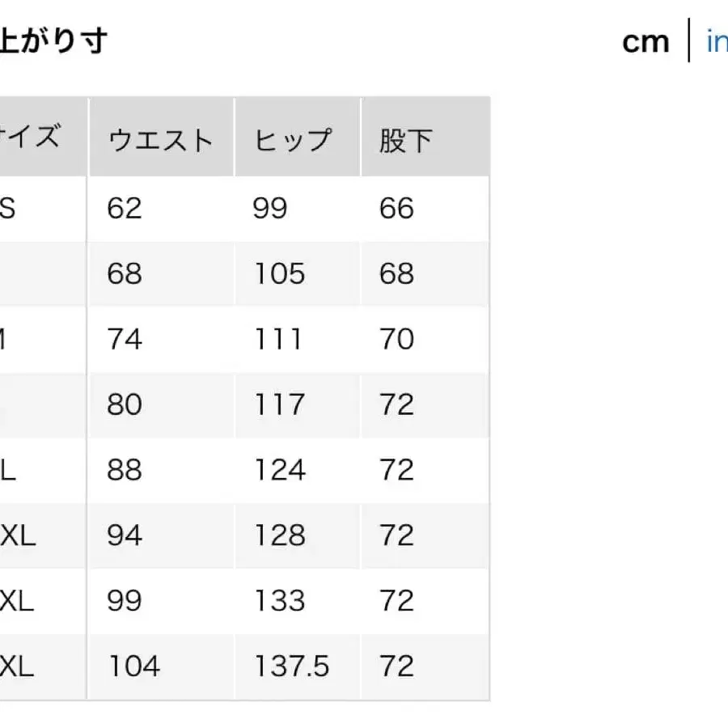Select the waist cell showing 74

123,339
